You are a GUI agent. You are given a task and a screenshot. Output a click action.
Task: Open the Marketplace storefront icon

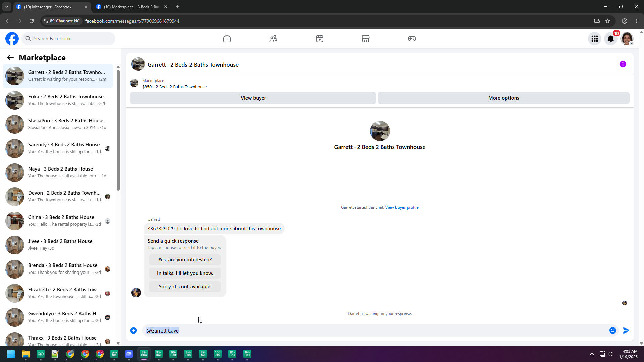[366, 39]
